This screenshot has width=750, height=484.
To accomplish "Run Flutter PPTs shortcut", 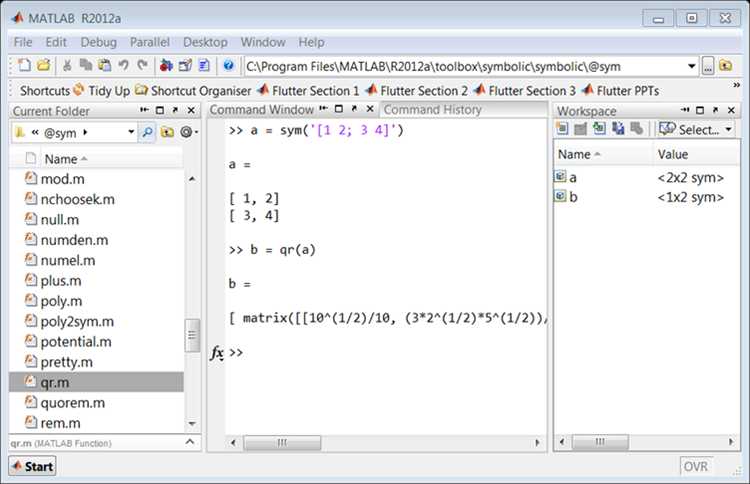I will 620,90.
